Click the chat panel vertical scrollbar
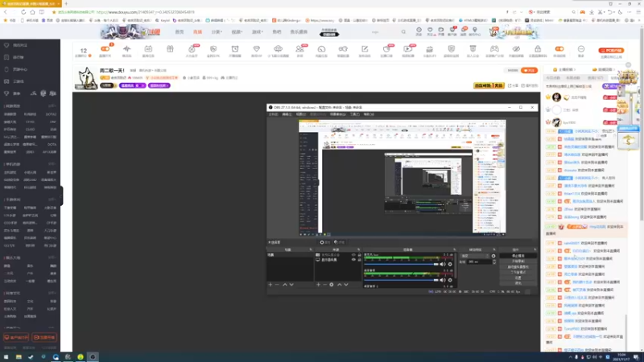 coord(625,332)
